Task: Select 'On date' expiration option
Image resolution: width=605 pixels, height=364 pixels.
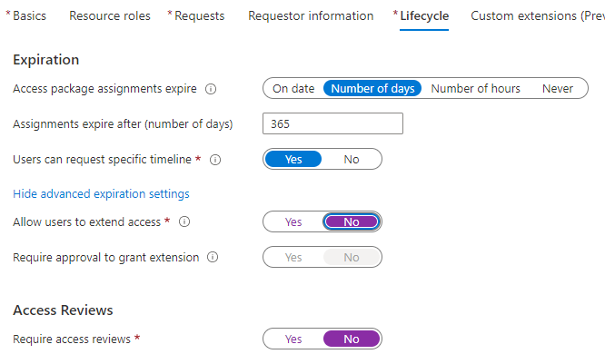Action: [x=293, y=89]
